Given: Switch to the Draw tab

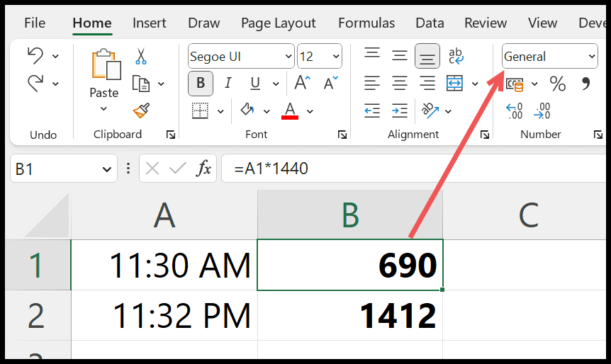Looking at the screenshot, I should point(204,23).
